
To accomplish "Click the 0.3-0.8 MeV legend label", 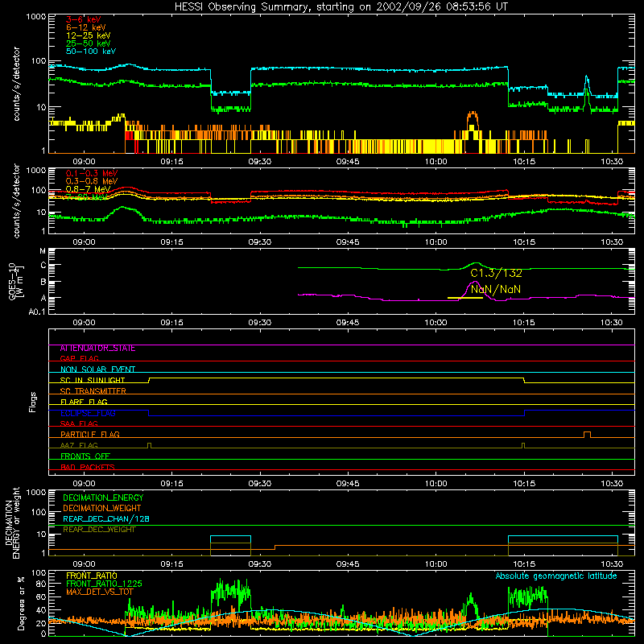I will [x=92, y=181].
